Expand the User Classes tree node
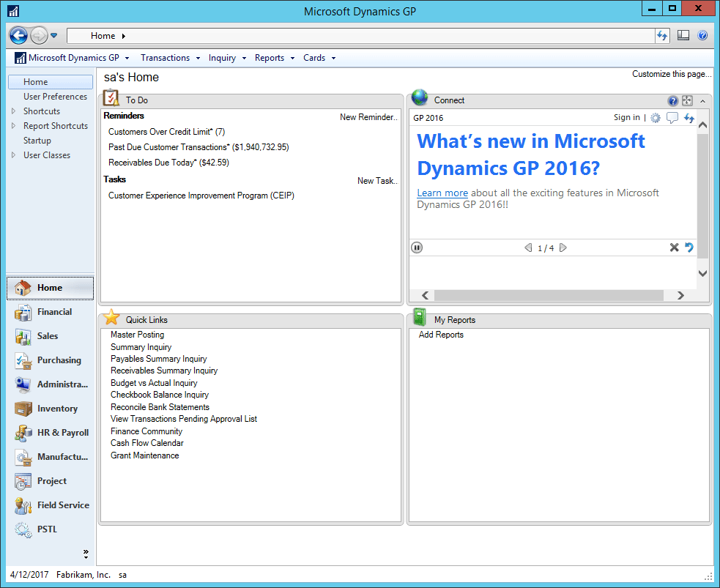This screenshot has height=588, width=720. click(13, 155)
